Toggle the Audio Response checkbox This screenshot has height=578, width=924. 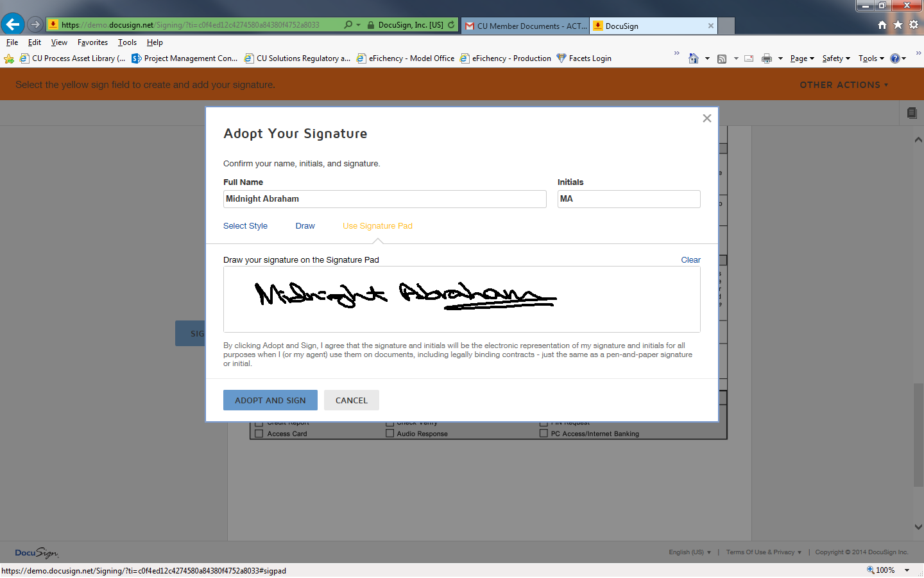(389, 433)
